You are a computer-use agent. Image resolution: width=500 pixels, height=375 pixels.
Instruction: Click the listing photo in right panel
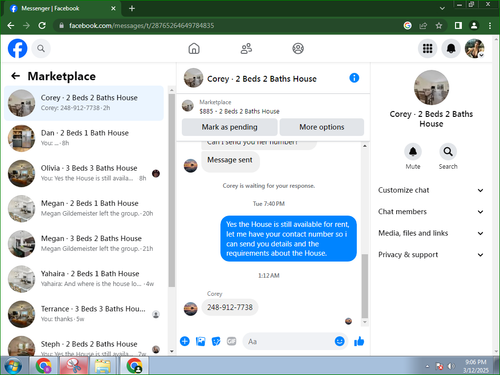pos(431,88)
